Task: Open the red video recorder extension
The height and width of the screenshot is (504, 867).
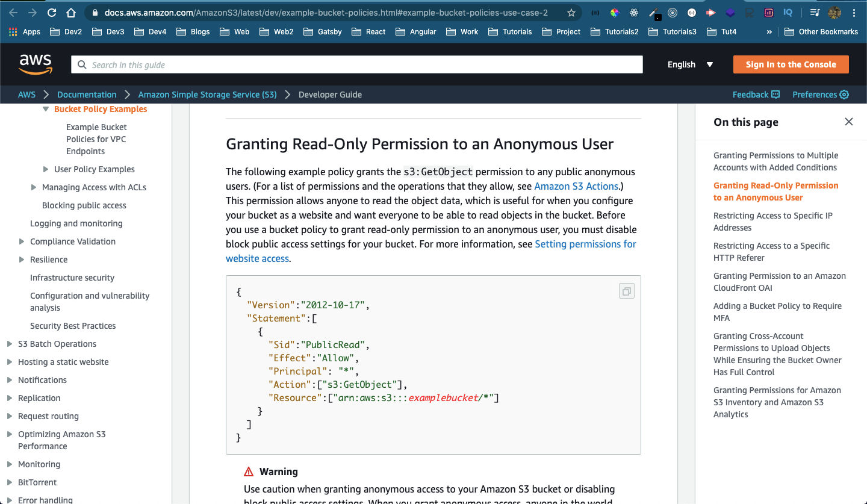Action: tap(711, 13)
